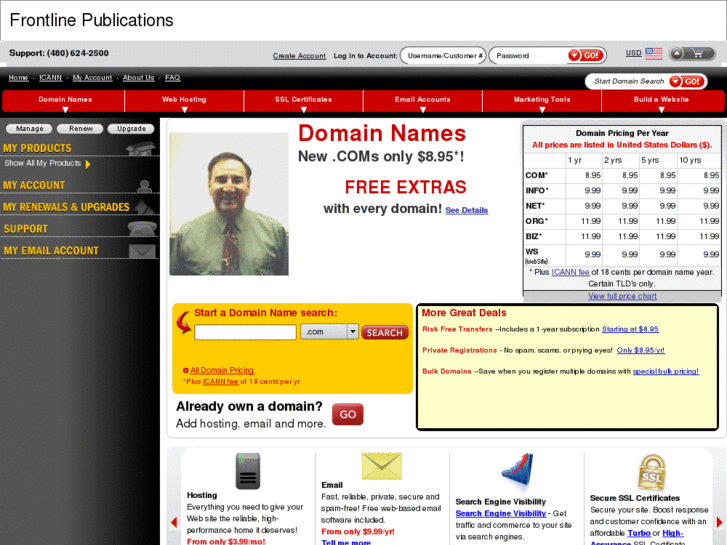The width and height of the screenshot is (727, 545).
Task: Click Show All My Products
Action: click(x=43, y=163)
